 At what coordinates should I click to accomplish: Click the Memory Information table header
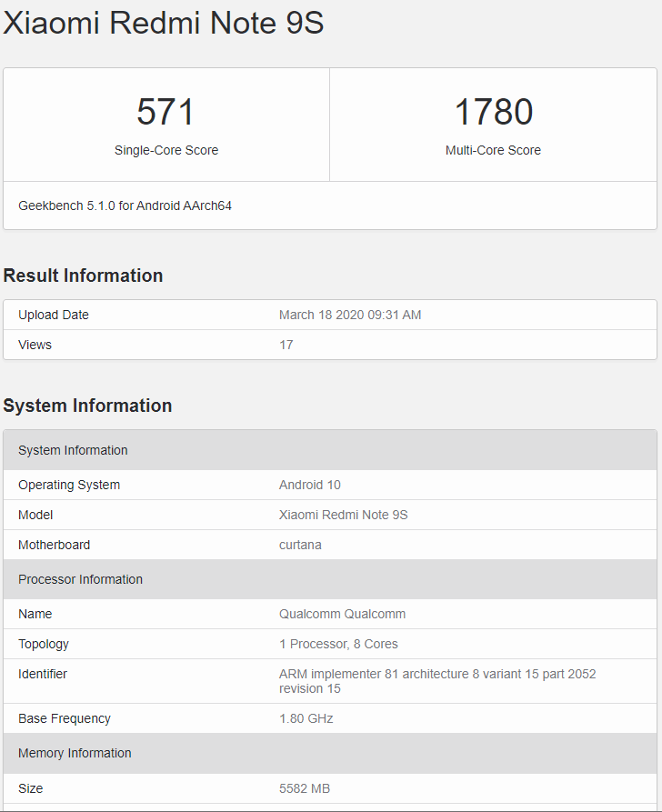(330, 753)
